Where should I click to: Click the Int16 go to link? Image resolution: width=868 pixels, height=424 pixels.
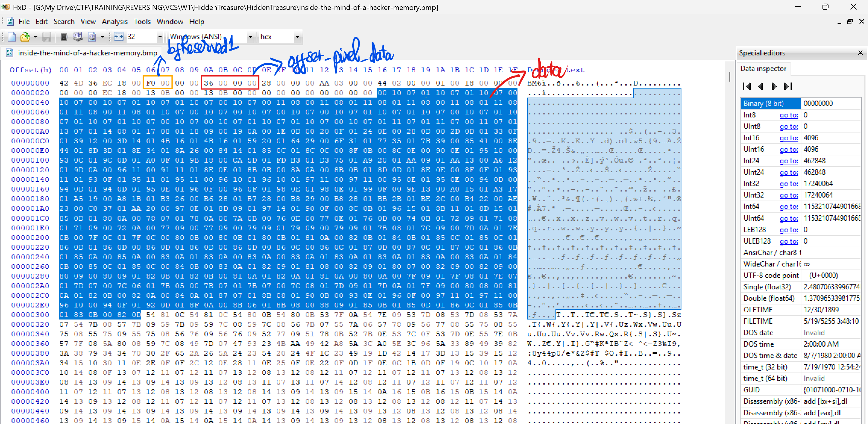[x=788, y=138]
